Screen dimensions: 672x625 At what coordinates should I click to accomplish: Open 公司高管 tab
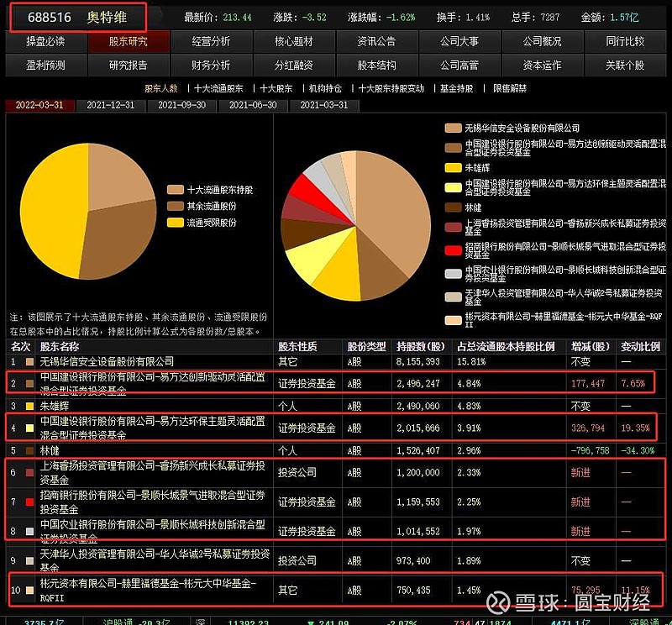click(459, 66)
